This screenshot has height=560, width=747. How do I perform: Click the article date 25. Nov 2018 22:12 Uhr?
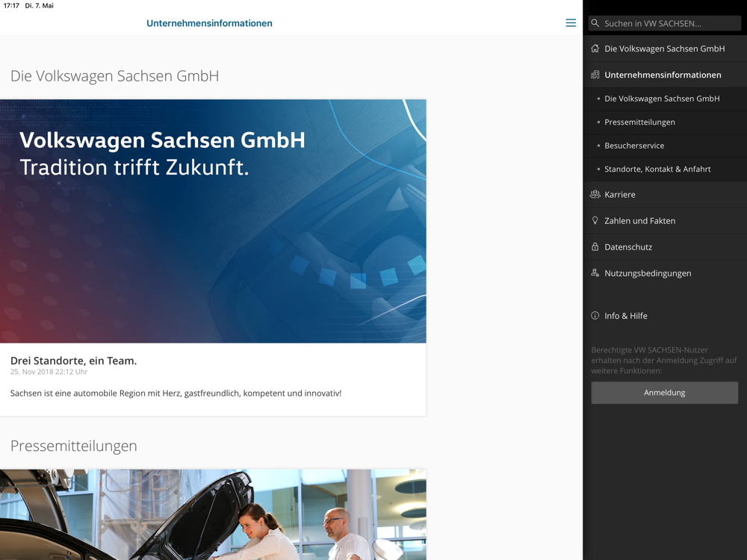pyautogui.click(x=49, y=372)
